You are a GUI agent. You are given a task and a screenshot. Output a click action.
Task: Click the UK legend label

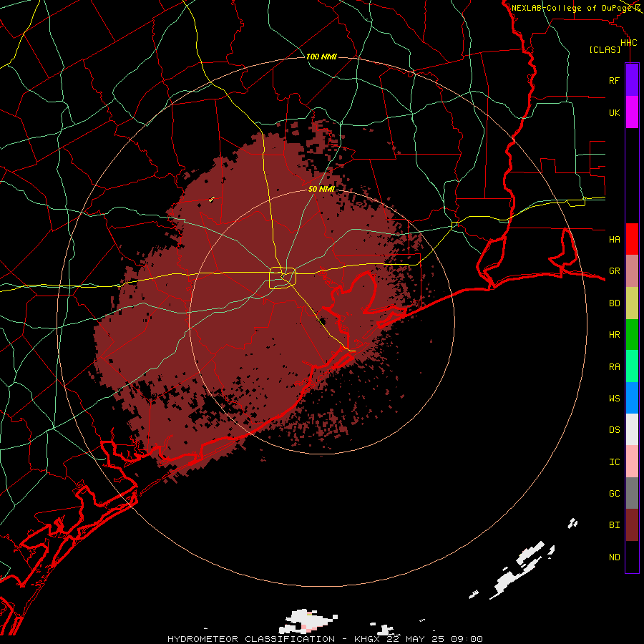(614, 112)
